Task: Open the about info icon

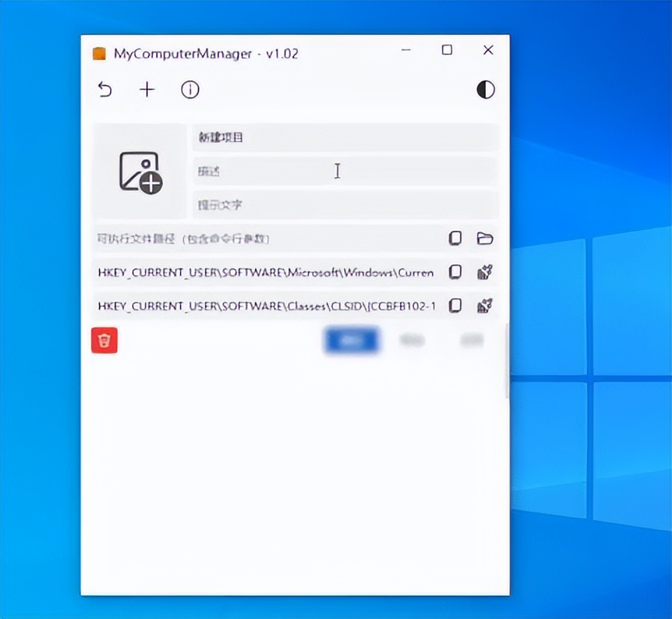Action: point(190,90)
